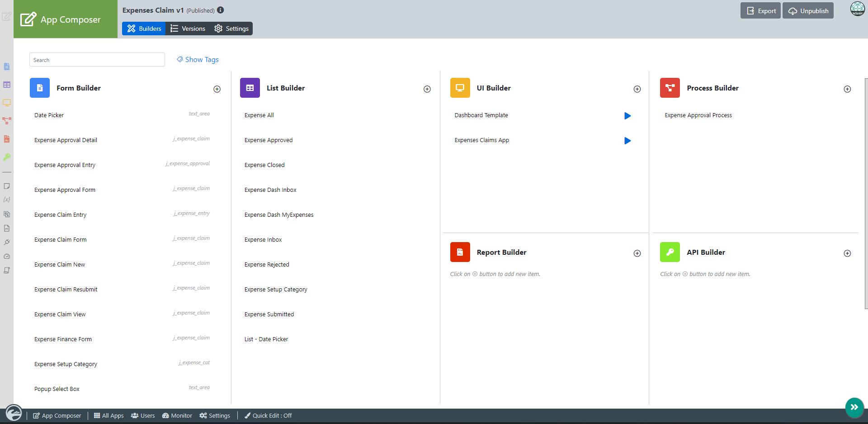This screenshot has height=424, width=868.
Task: Click the Form Builder blue icon
Action: click(x=40, y=88)
